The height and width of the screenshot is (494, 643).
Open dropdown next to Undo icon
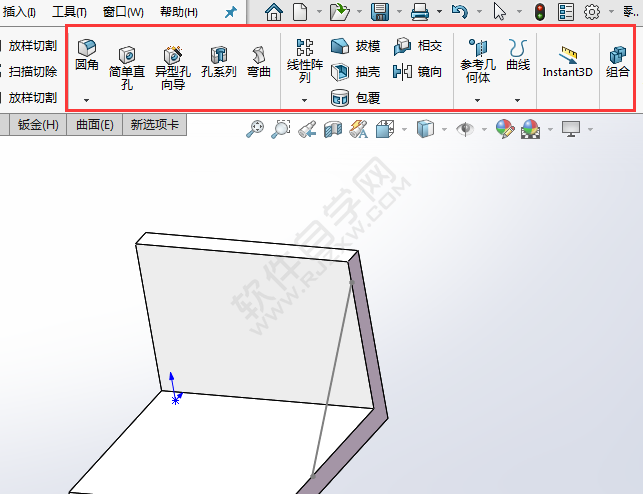[479, 12]
